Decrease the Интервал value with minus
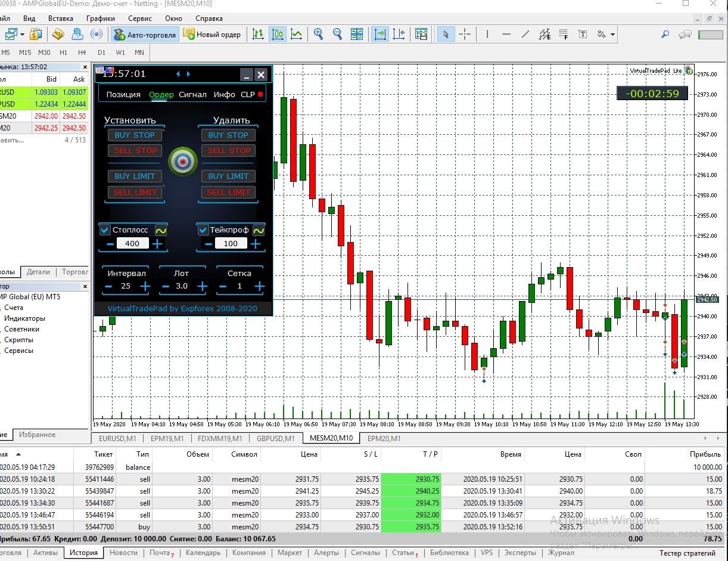This screenshot has height=561, width=728. 108,286
